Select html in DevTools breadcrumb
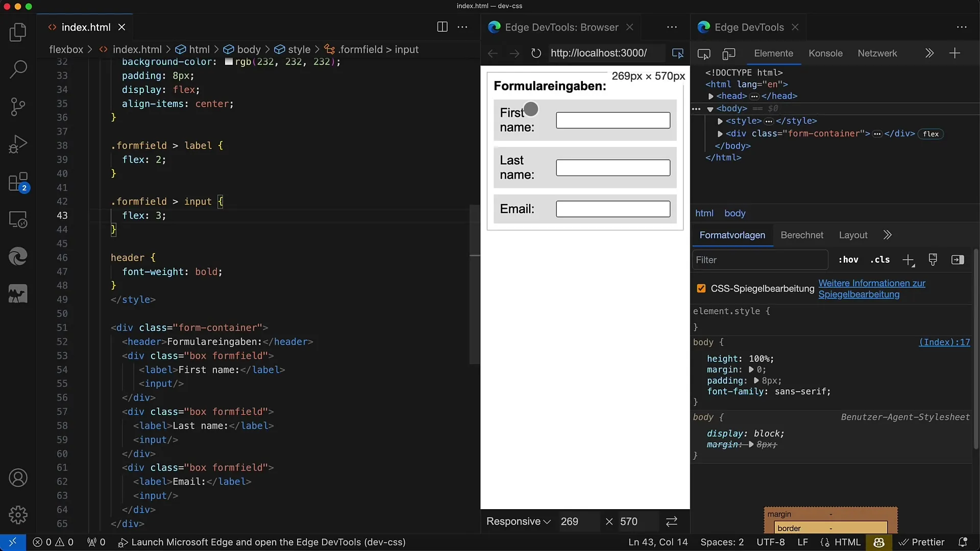 pyautogui.click(x=704, y=213)
